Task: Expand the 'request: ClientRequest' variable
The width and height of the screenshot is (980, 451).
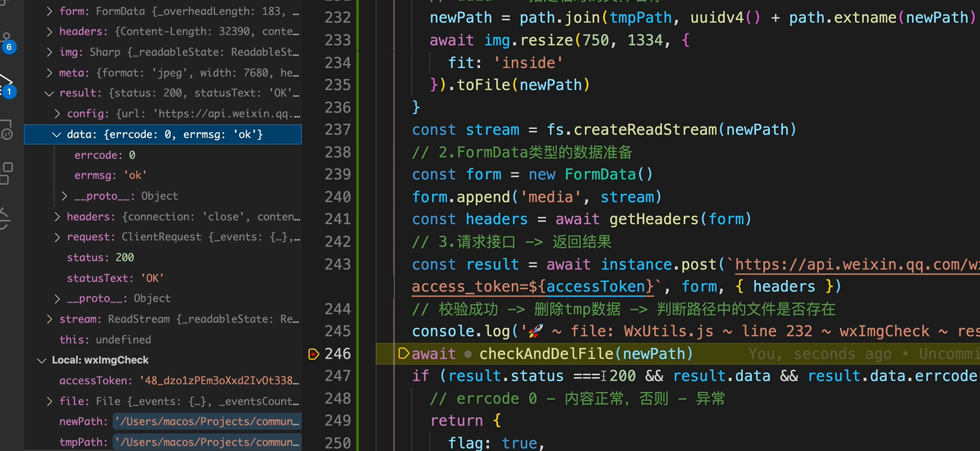Action: point(57,237)
